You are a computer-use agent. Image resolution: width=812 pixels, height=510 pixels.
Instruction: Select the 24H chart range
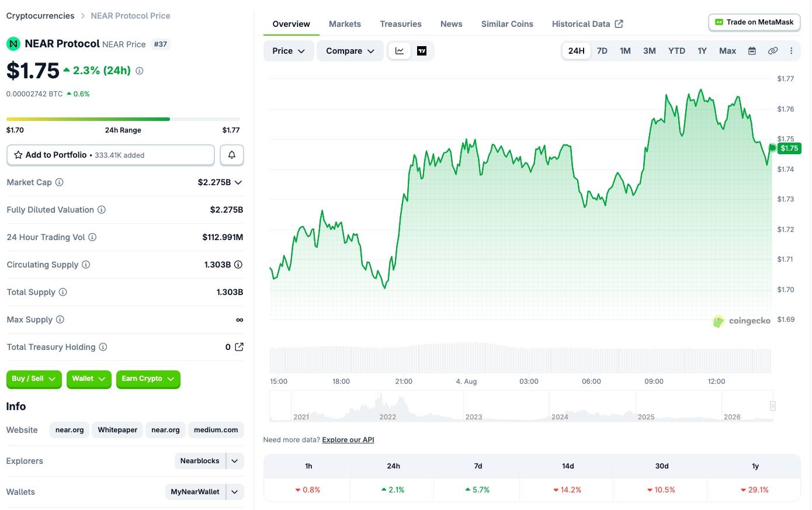[577, 51]
